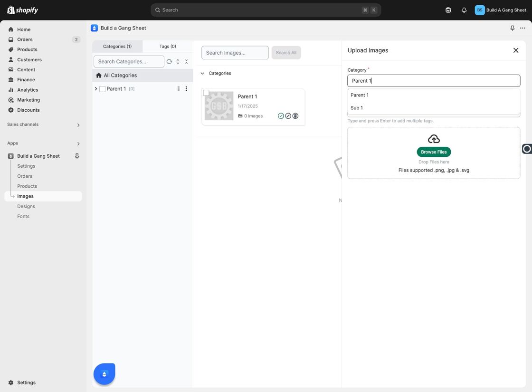Viewport: 532px width, 392px height.
Task: Click the Browse Files button
Action: point(434,152)
